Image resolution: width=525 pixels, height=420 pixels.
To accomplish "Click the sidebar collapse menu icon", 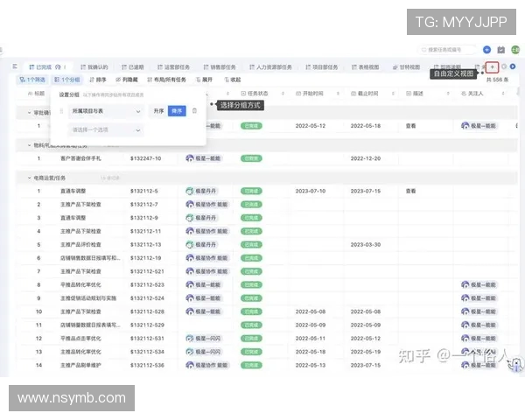I will (x=16, y=66).
